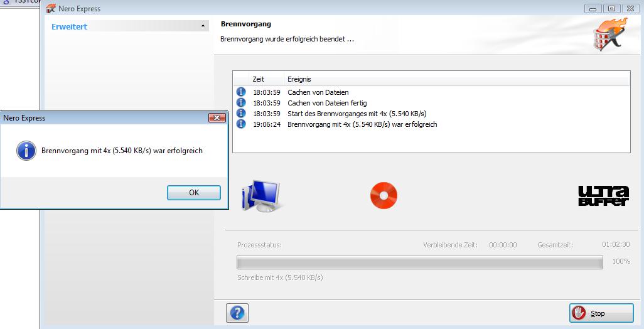
Task: Select the log row 'Cachen von Dateien'
Action: (x=431, y=92)
